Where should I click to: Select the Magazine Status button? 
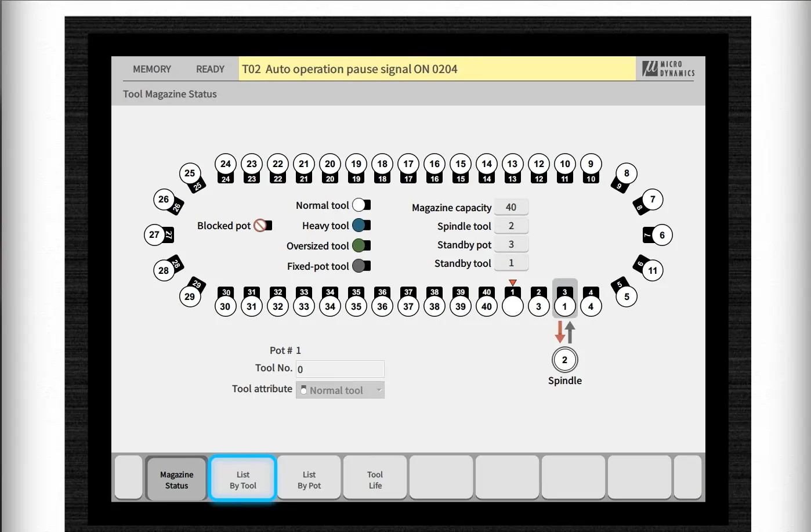click(176, 479)
